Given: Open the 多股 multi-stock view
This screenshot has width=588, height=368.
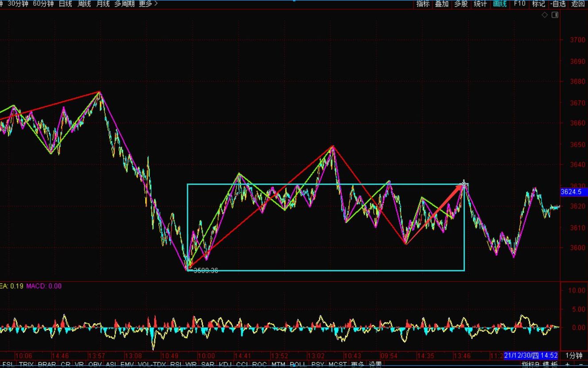Looking at the screenshot, I should click(461, 4).
